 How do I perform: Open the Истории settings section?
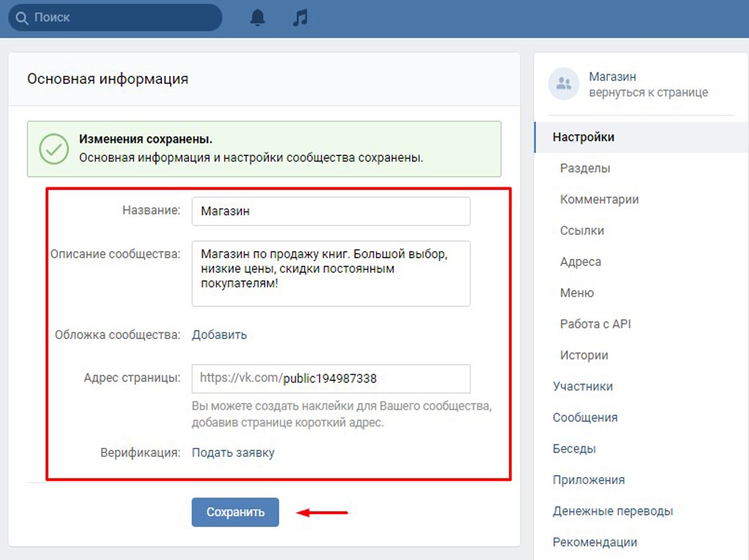[x=584, y=356]
